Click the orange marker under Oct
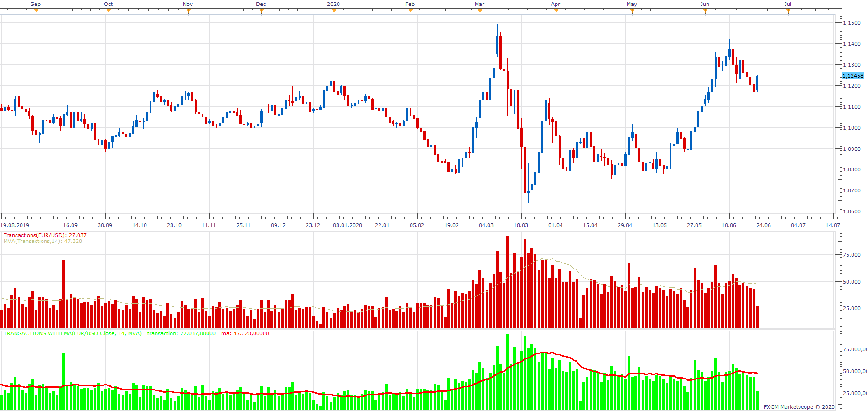The image size is (868, 411). pos(109,11)
